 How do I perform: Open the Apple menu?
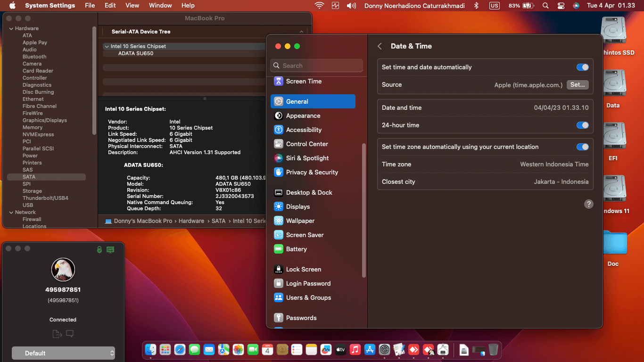[x=12, y=6]
